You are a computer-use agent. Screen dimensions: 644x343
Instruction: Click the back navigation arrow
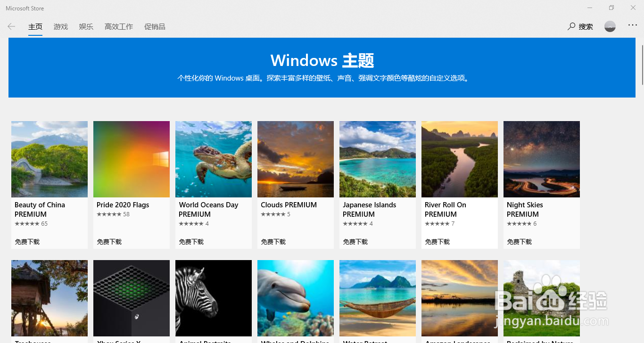[x=11, y=26]
